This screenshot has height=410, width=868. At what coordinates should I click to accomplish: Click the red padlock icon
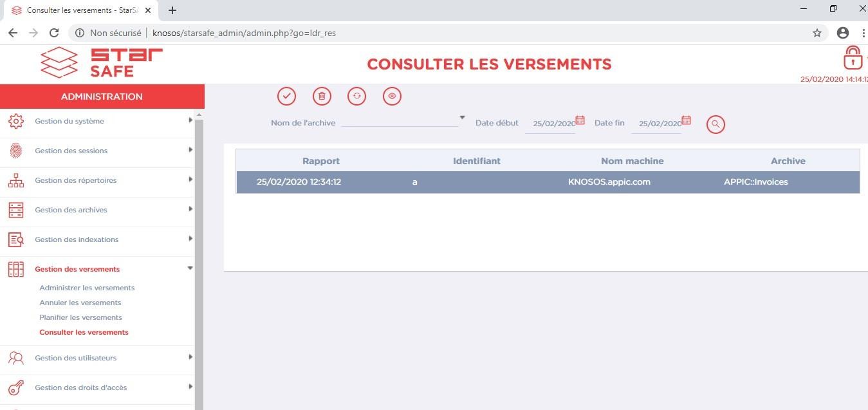coord(853,58)
